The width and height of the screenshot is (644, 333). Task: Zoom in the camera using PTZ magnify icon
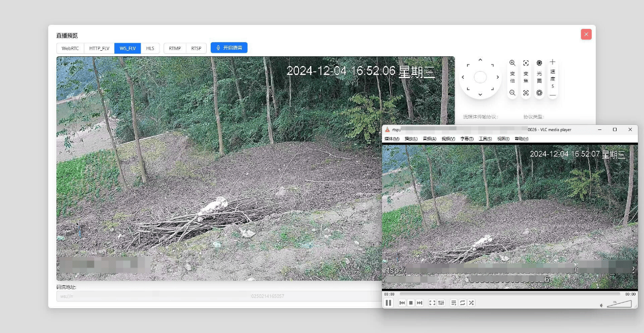[x=512, y=63]
